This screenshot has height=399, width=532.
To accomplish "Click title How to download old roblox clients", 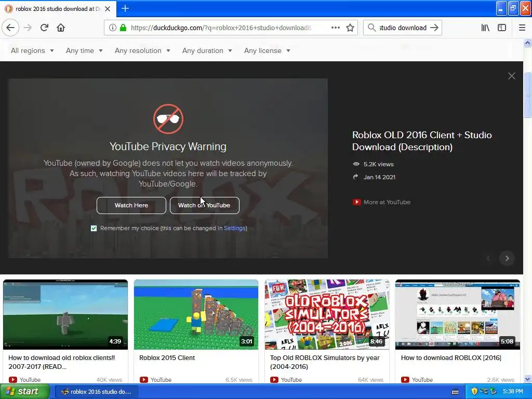I will pos(62,362).
